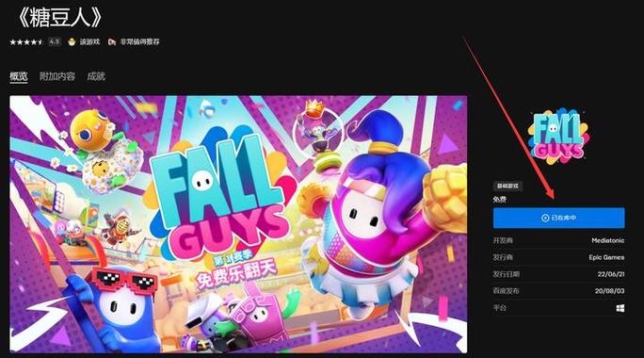Click the 发行商 row label
Viewport: 644px width, 358px height.
pyautogui.click(x=503, y=257)
